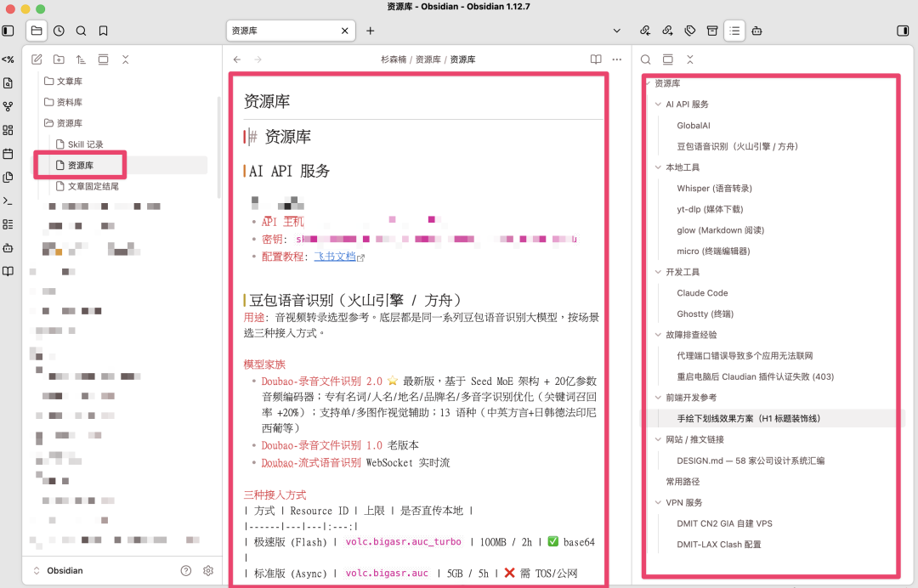918x588 pixels.
Task: Open the Skill 记录 note
Action: click(85, 144)
